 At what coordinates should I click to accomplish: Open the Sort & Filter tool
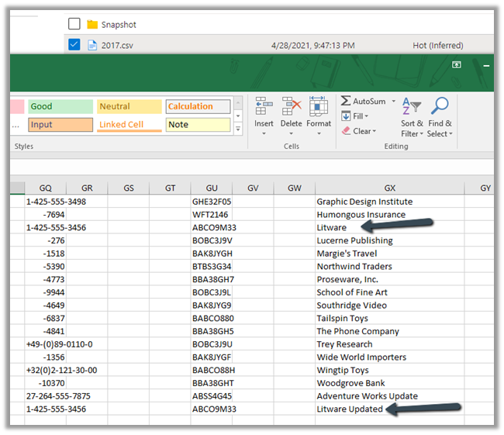click(412, 107)
